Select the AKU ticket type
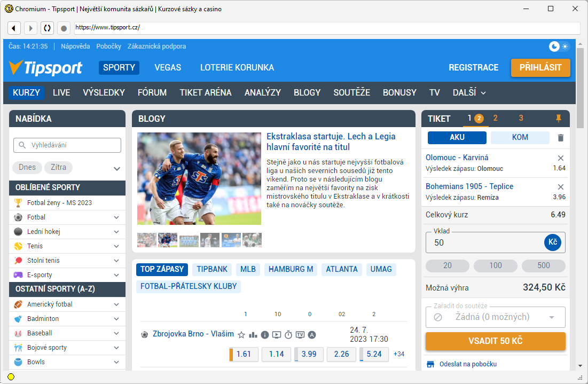Screen dimensions: 588x384 click(x=457, y=138)
